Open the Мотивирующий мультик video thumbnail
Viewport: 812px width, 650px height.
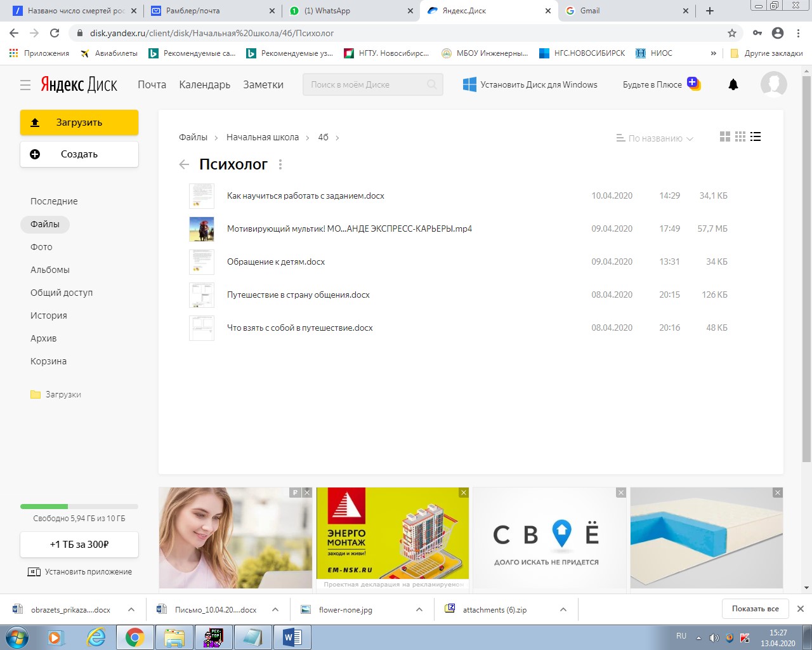coord(202,229)
